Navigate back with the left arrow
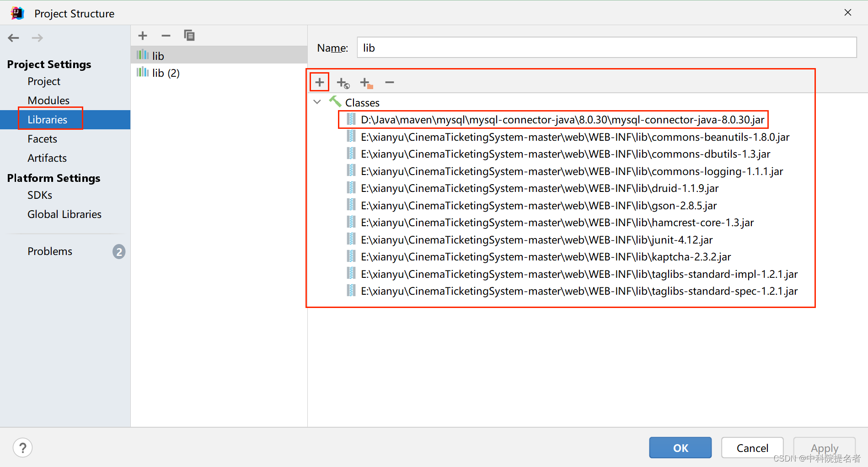The image size is (868, 467). click(x=13, y=37)
